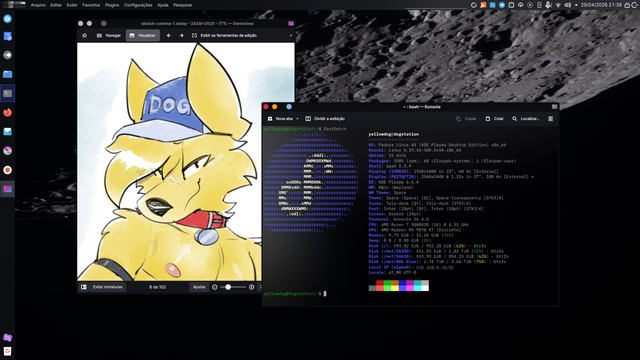This screenshot has height=360, width=640.
Task: Click the Gwenview home start page icon
Action: [x=84, y=36]
